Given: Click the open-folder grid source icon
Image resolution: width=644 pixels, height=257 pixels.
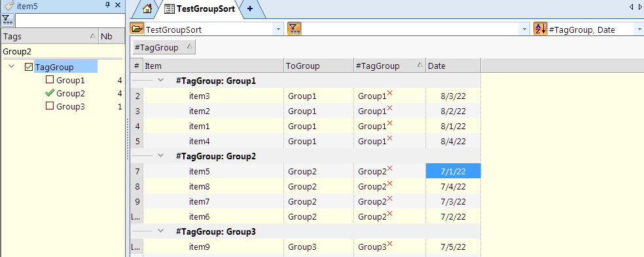Looking at the screenshot, I should (137, 29).
